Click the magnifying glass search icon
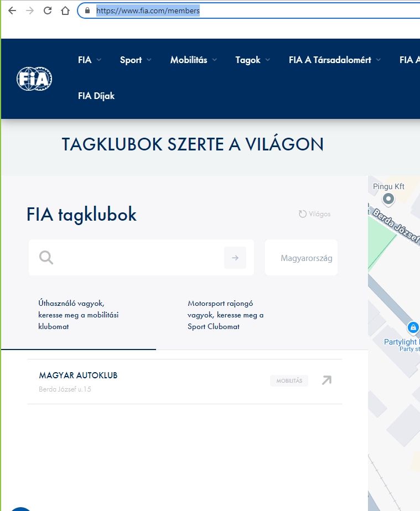The height and width of the screenshot is (511, 420). (x=46, y=258)
